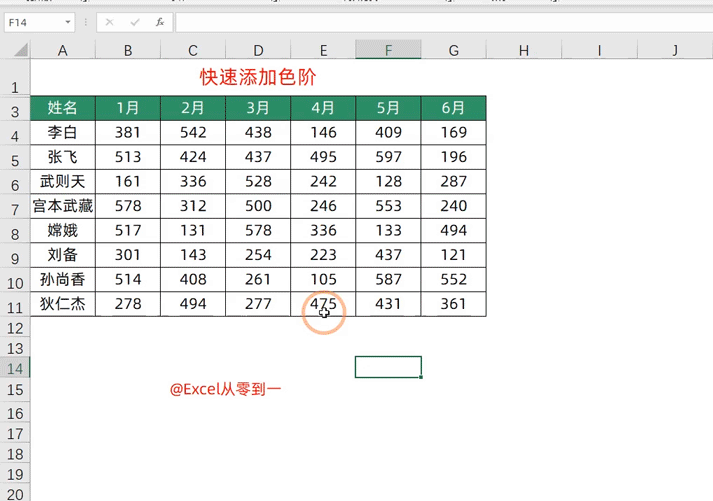Click the Enter checkmark formula bar icon
The width and height of the screenshot is (713, 501).
135,22
